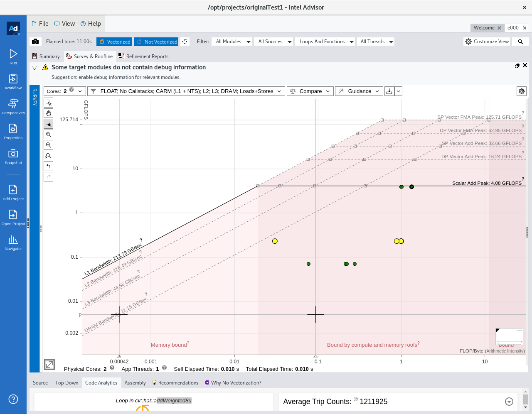Click the help mark beside App Threads
Viewport: 532px width, 414px height.
pyautogui.click(x=164, y=367)
